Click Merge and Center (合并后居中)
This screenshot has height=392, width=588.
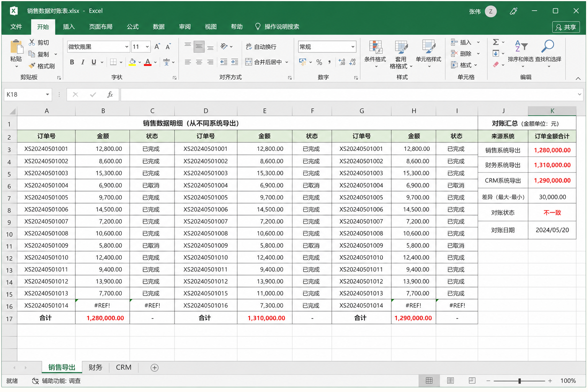263,62
